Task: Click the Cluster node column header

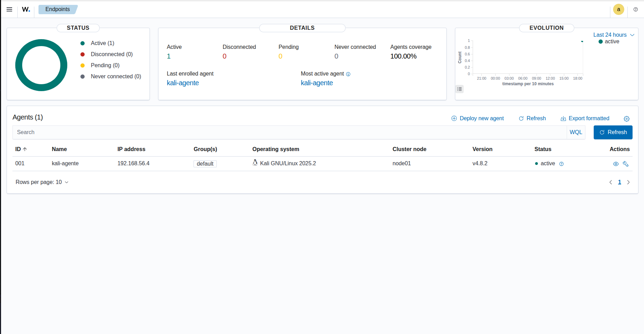Action: click(x=410, y=149)
